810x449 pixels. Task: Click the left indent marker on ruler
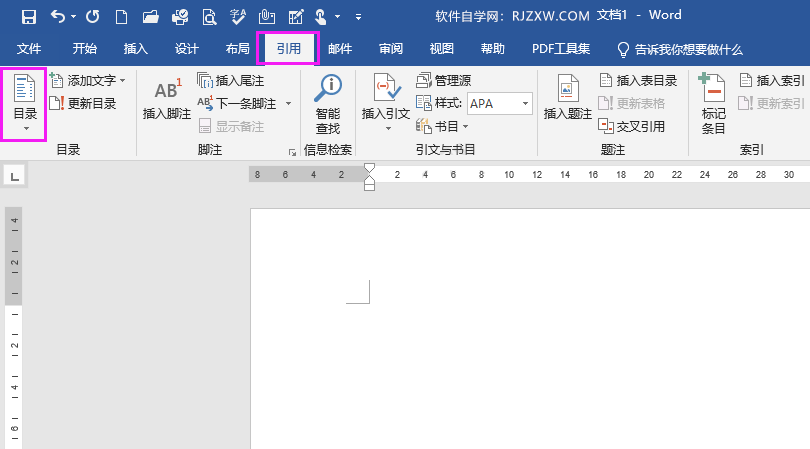pyautogui.click(x=369, y=186)
